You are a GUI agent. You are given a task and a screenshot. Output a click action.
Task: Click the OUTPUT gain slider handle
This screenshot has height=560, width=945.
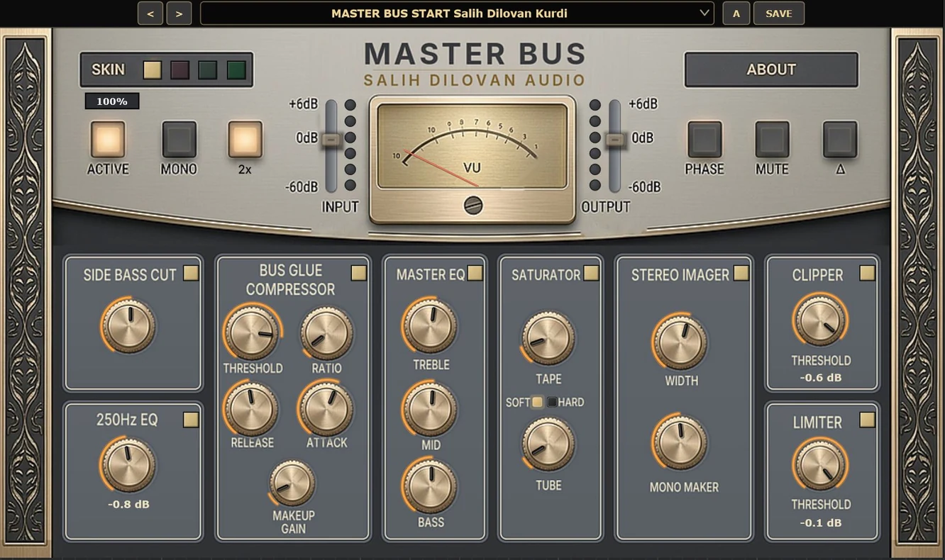point(615,140)
